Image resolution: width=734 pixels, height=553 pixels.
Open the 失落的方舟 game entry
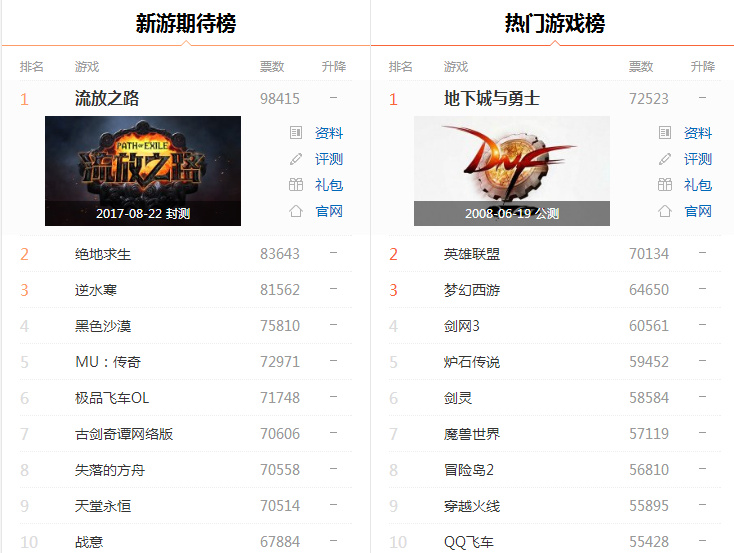tap(110, 470)
